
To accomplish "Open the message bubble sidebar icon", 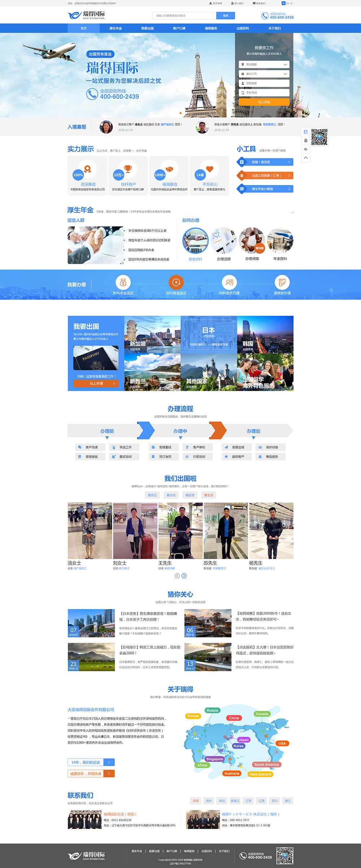I will click(x=306, y=149).
